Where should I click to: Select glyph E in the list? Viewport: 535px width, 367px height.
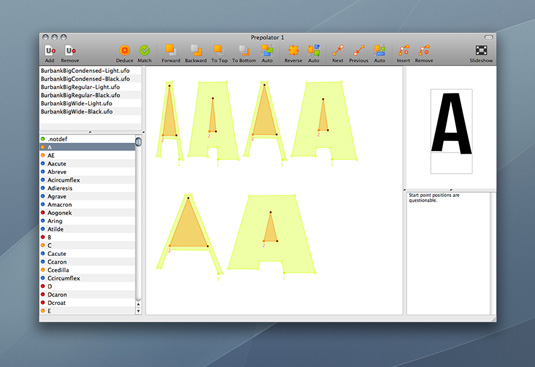(x=87, y=311)
